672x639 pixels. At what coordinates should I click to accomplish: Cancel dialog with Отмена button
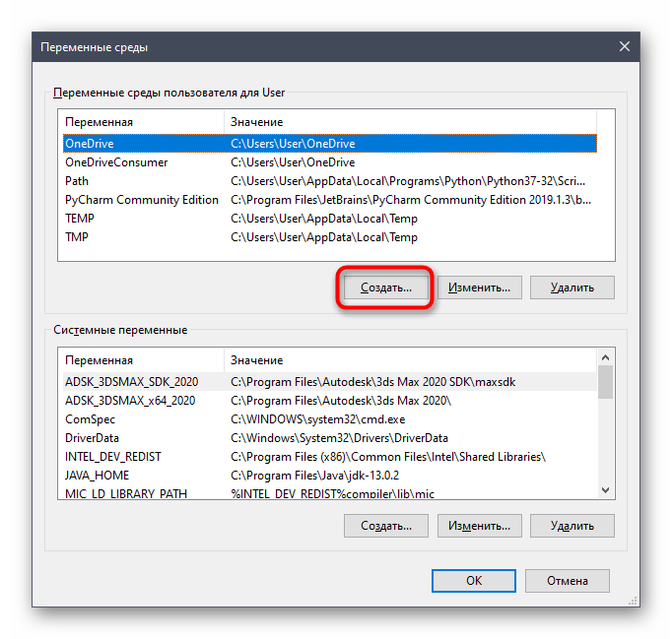tap(567, 580)
